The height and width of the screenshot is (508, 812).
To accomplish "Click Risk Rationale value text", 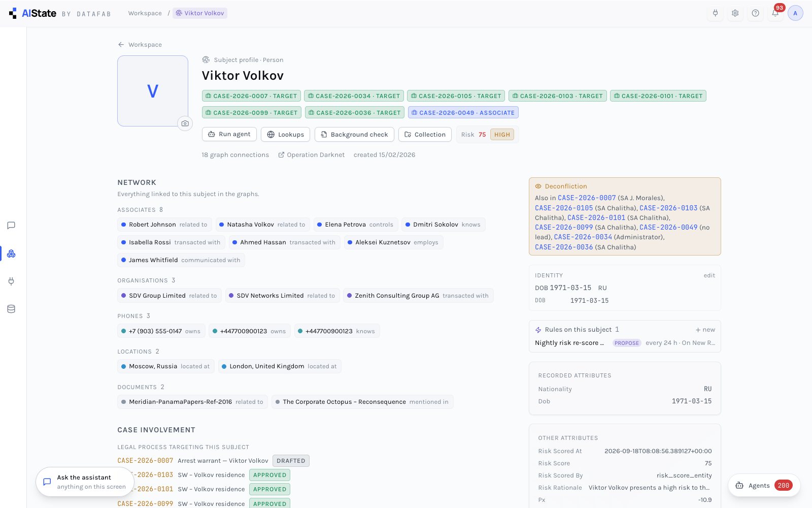I will click(x=649, y=488).
